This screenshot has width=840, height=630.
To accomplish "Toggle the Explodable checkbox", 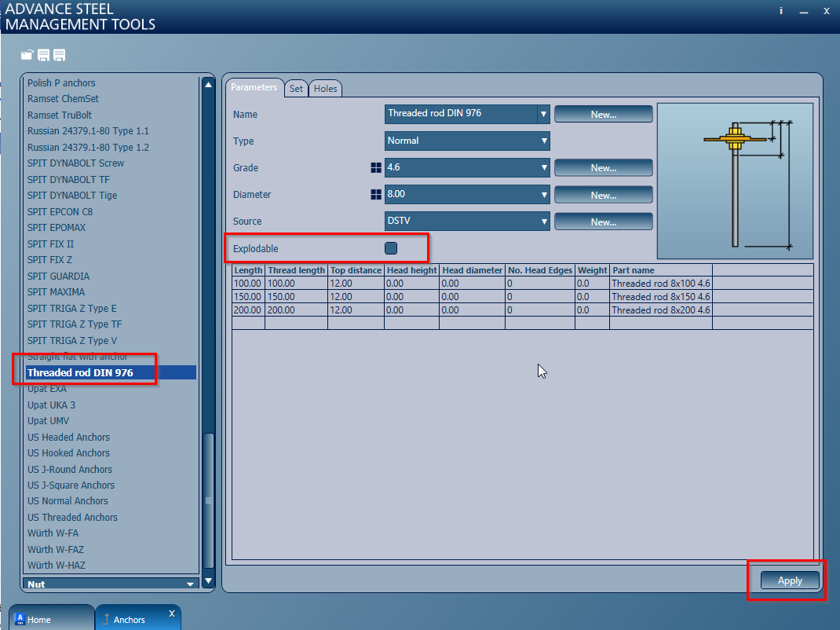I will click(x=391, y=248).
